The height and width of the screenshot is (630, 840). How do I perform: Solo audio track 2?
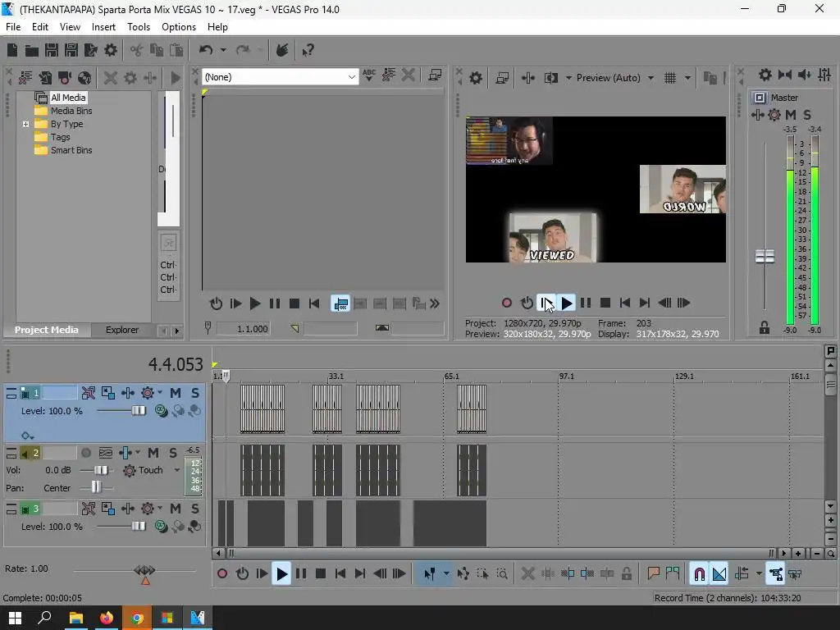pos(173,453)
